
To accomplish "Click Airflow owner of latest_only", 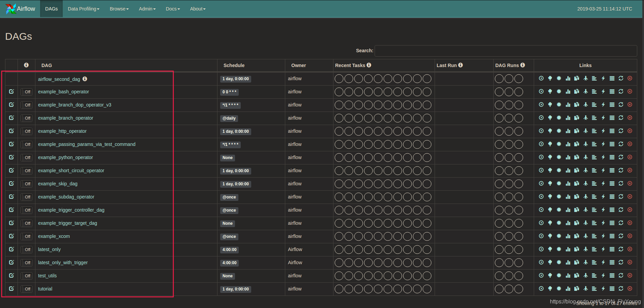I will 295,249.
